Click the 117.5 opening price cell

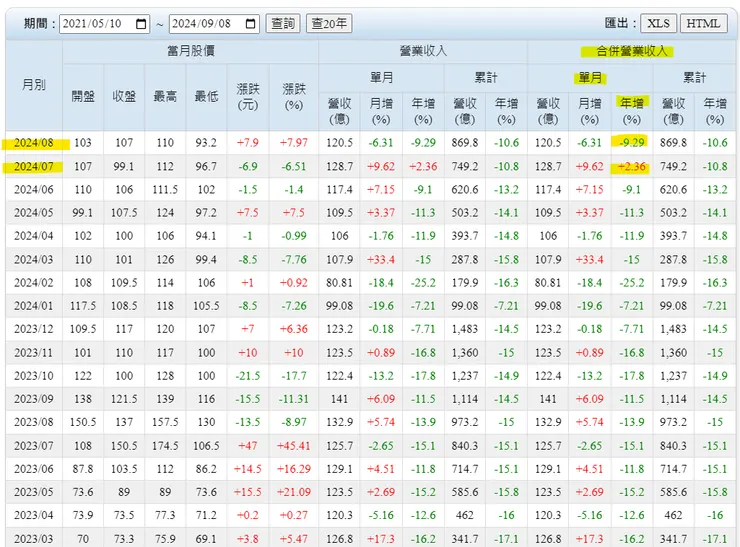pyautogui.click(x=83, y=306)
